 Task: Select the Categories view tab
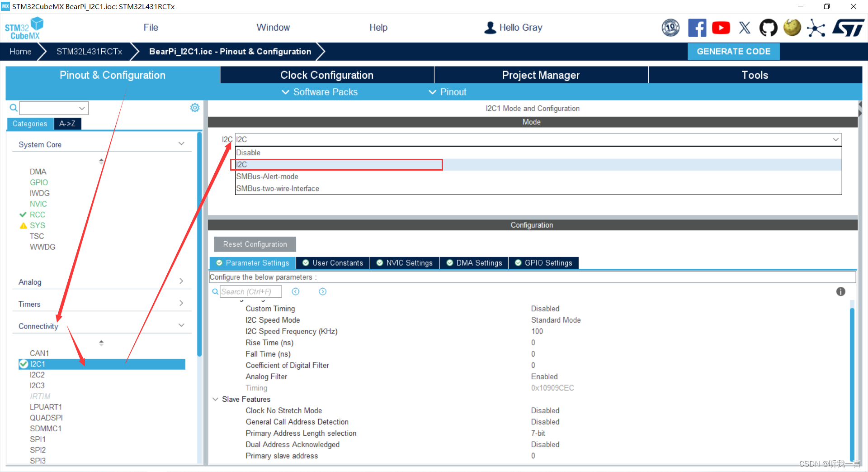click(30, 124)
